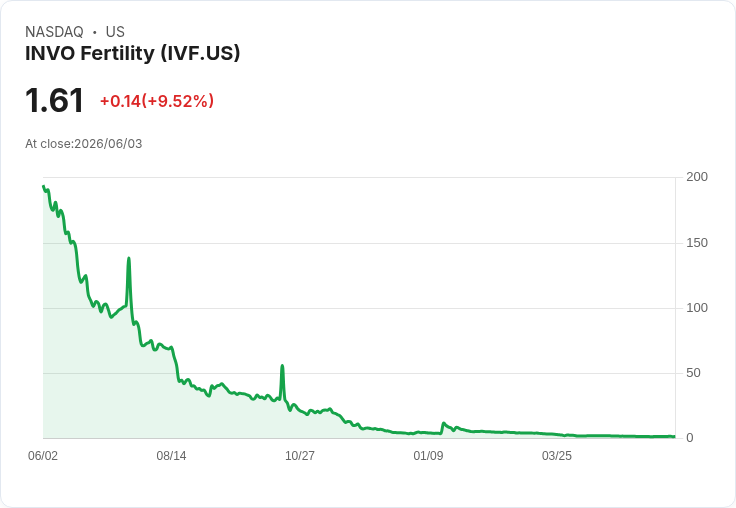Click the 01/09 date axis label
Viewport: 736px width, 508px height.
[x=428, y=455]
